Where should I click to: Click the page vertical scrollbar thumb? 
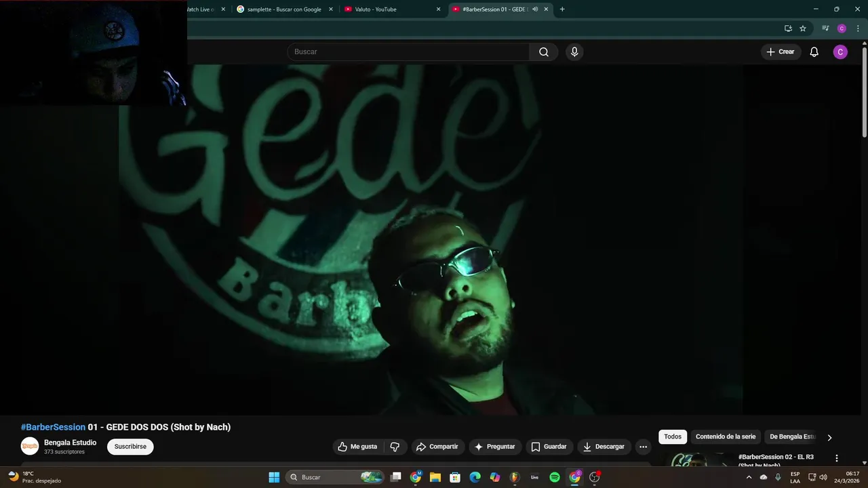864,91
